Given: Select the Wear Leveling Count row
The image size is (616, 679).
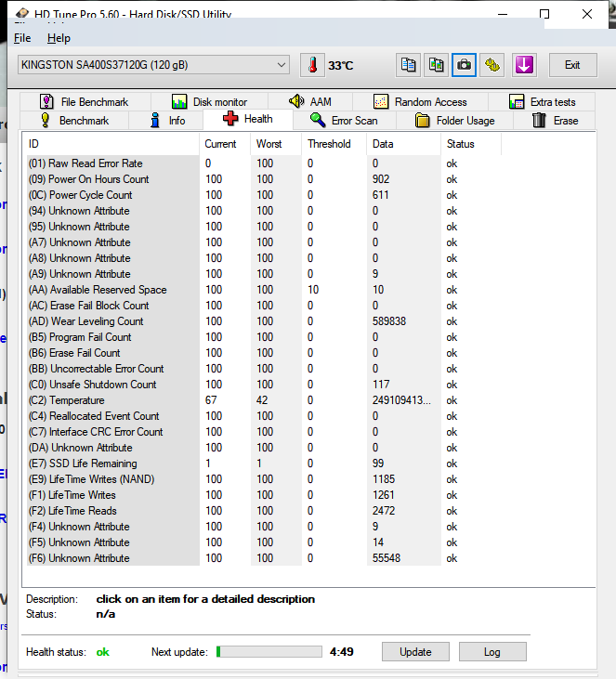Looking at the screenshot, I should tap(264, 321).
